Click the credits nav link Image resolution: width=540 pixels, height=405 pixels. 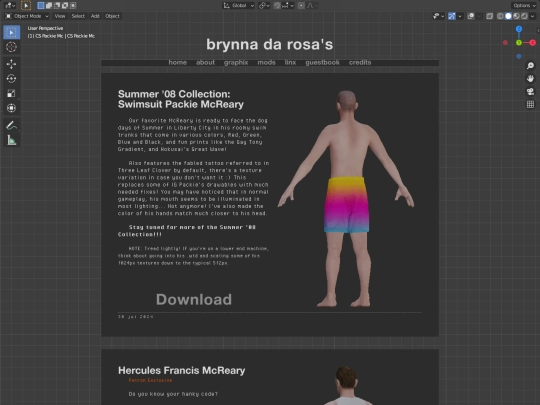coord(360,62)
